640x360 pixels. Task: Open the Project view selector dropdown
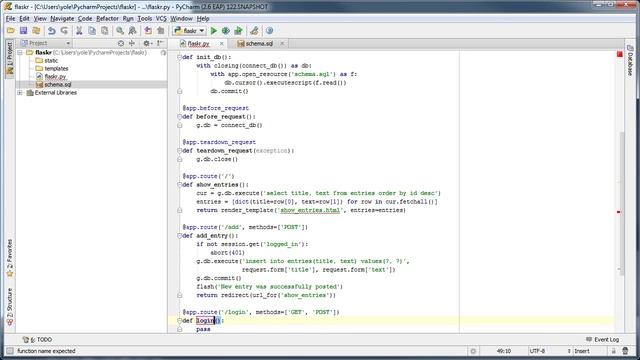tap(45, 43)
